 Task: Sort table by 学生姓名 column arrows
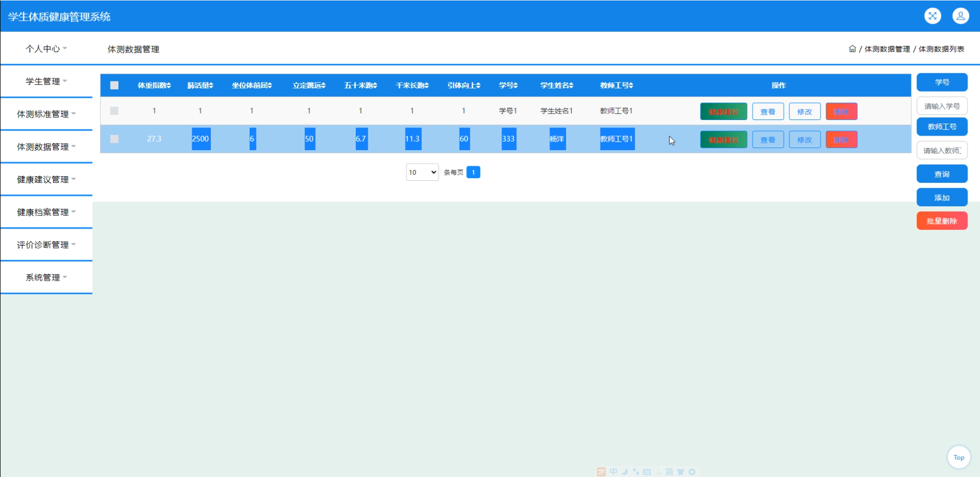[x=571, y=86]
